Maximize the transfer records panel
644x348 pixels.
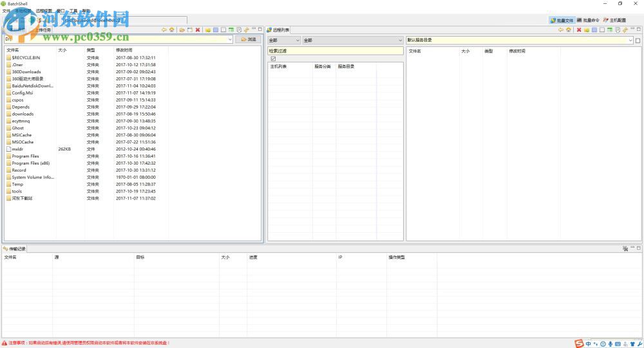tap(639, 248)
